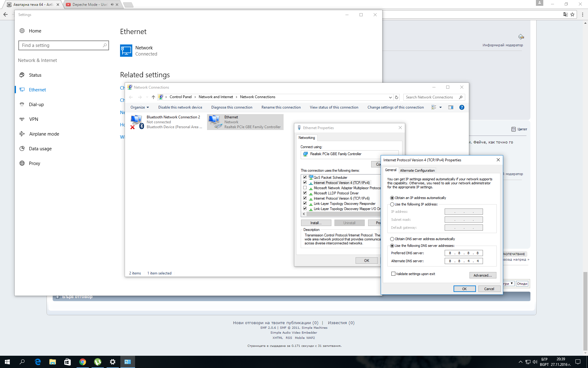The image size is (588, 368).
Task: Open Windows Store from taskbar
Action: 67,362
